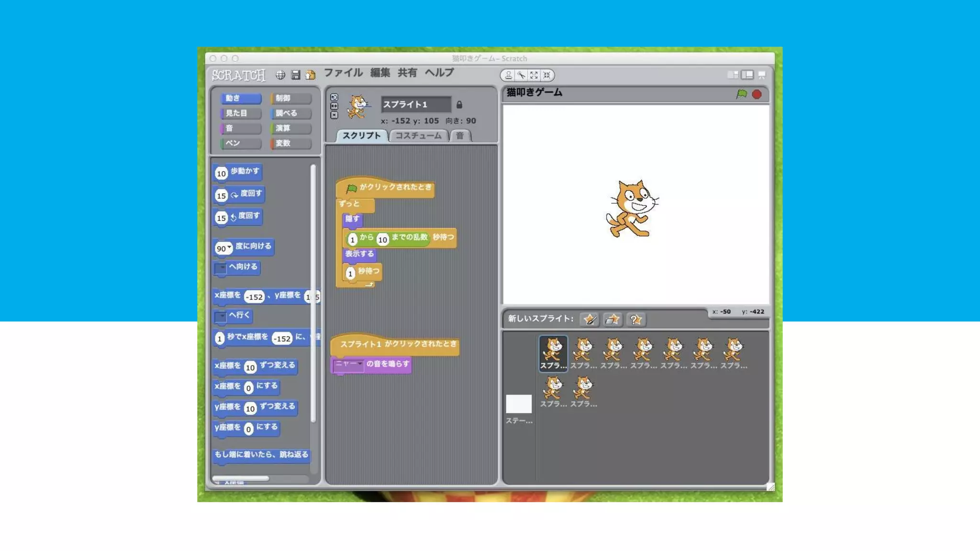
Task: Open the ヘルプ menu
Action: (439, 73)
